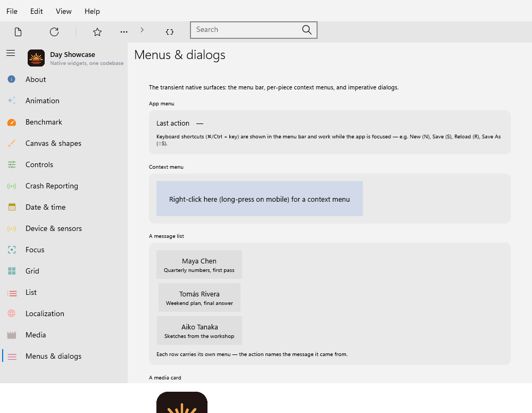Select Focus label in the sidebar
The image size is (532, 413).
click(x=35, y=250)
